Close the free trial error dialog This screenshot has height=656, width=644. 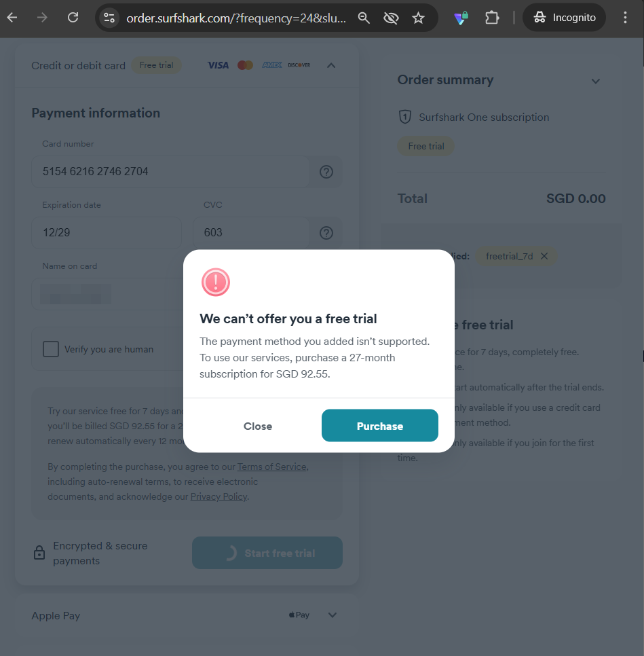[x=258, y=426]
